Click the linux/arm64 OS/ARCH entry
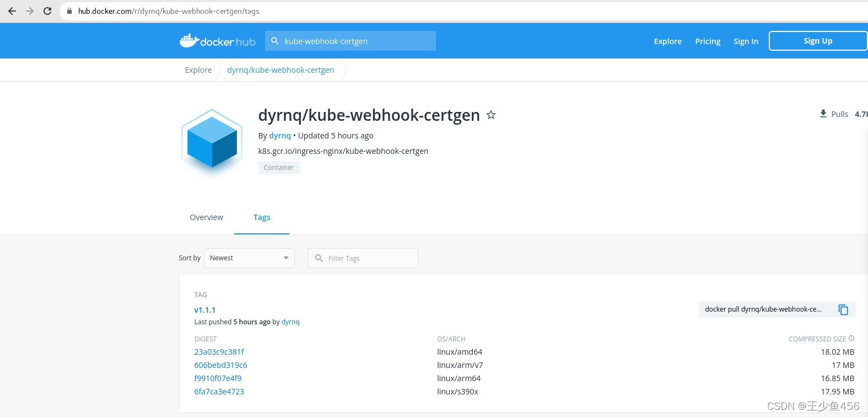868x417 pixels. pyautogui.click(x=459, y=378)
